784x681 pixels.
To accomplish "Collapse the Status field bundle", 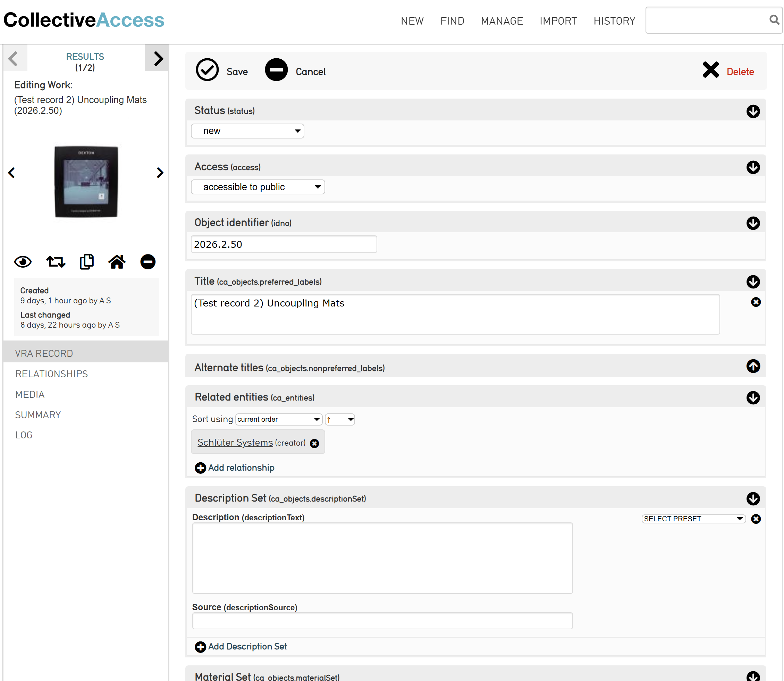I will pyautogui.click(x=753, y=111).
